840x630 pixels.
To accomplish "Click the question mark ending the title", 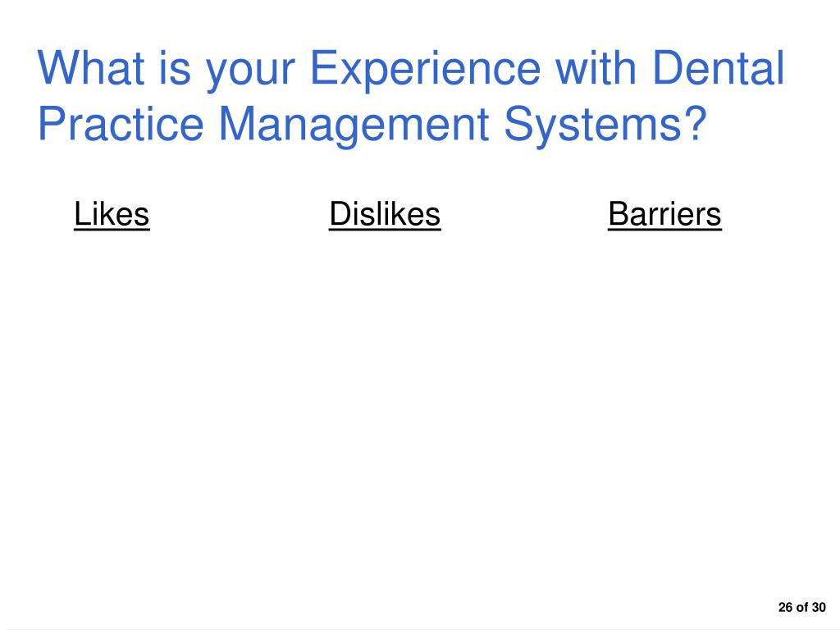I will pyautogui.click(x=696, y=123).
